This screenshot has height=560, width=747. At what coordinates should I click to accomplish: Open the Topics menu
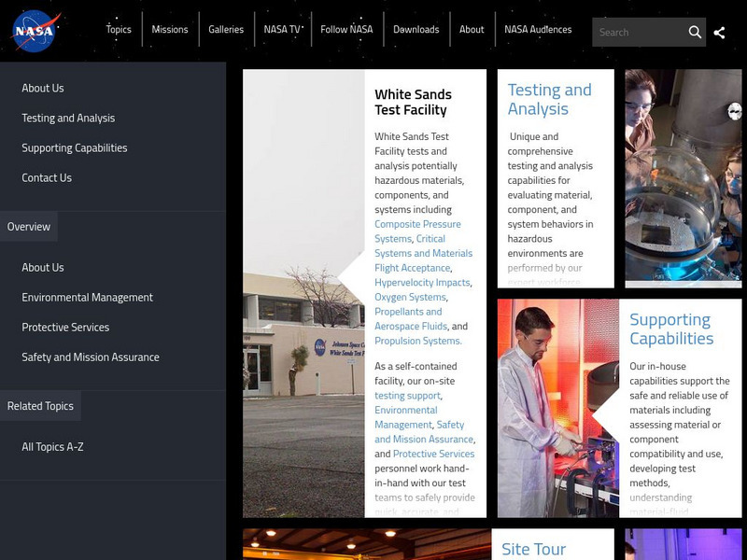click(119, 29)
